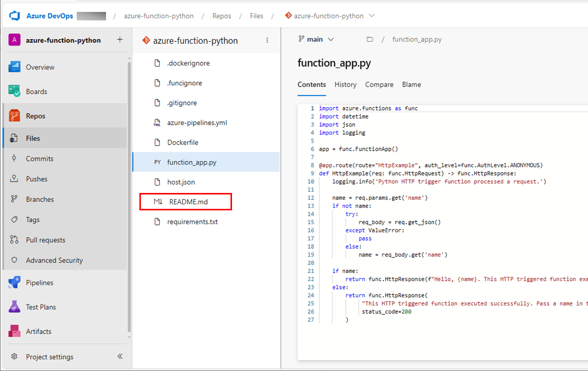
Task: Open Commits in Repos menu
Action: (65, 159)
